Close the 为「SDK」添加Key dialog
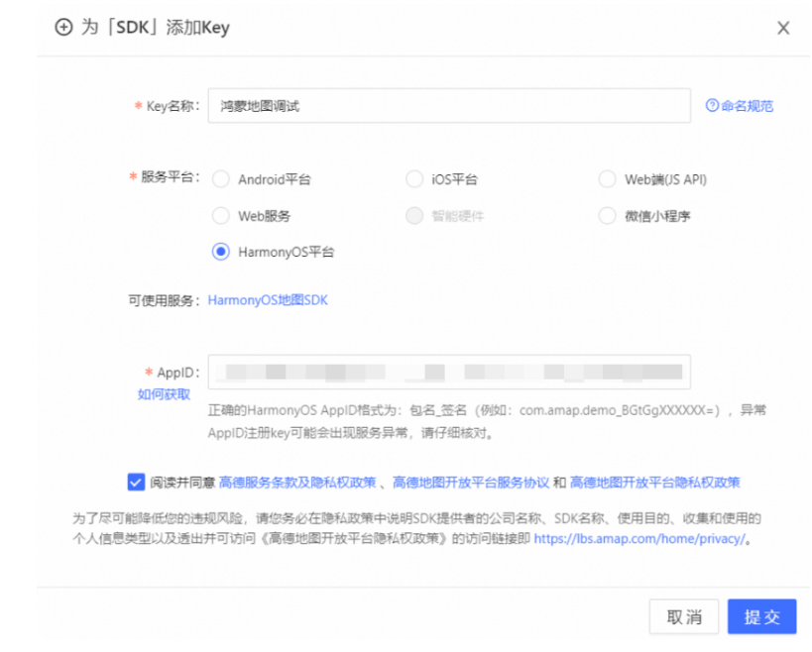The image size is (812, 652). (x=783, y=28)
